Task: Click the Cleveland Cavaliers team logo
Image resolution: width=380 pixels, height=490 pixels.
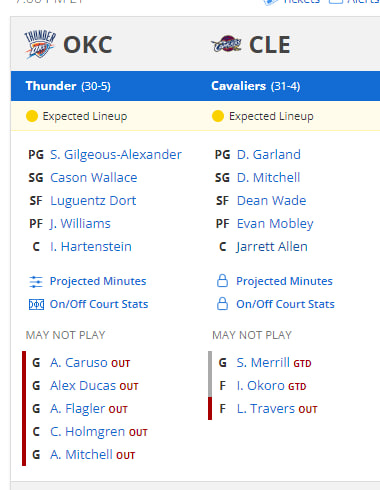Action: [x=226, y=44]
